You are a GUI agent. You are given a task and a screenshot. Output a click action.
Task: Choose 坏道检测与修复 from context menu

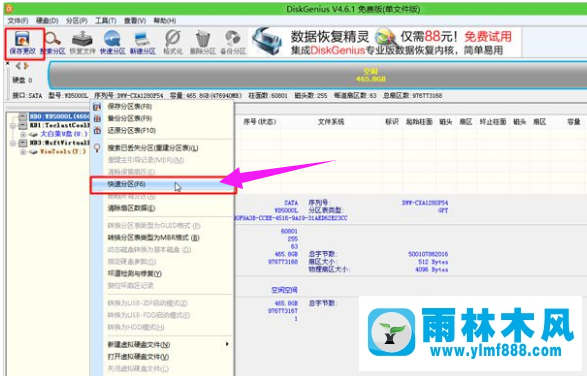tap(162, 274)
